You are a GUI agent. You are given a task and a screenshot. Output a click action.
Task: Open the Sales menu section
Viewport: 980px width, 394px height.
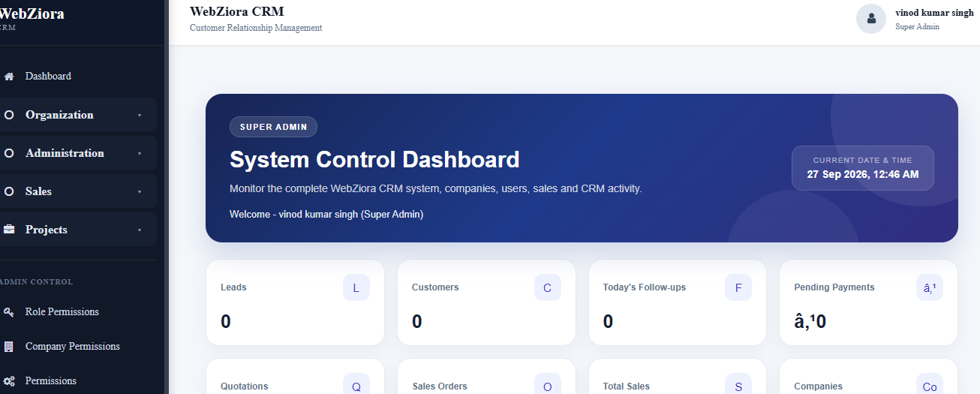click(x=77, y=191)
